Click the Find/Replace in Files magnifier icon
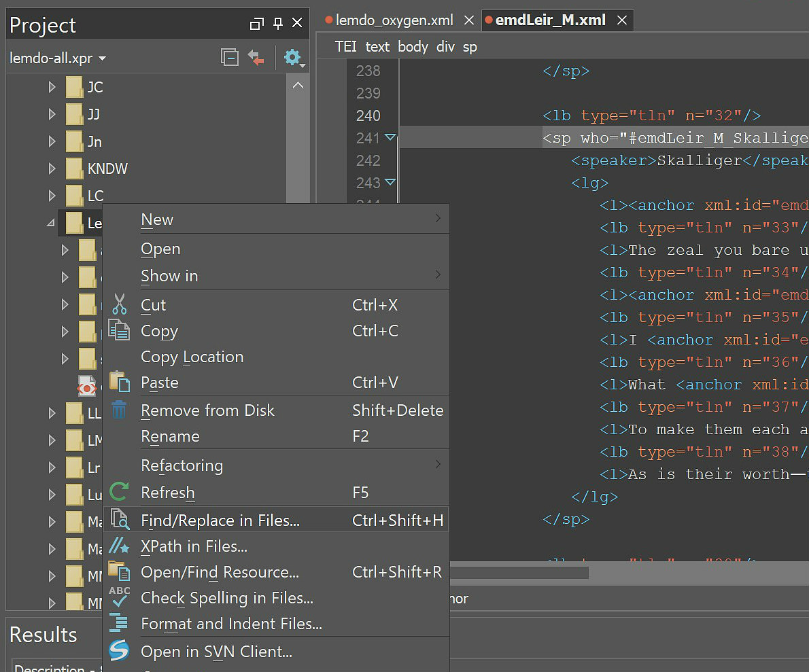This screenshot has width=809, height=672. (x=120, y=520)
